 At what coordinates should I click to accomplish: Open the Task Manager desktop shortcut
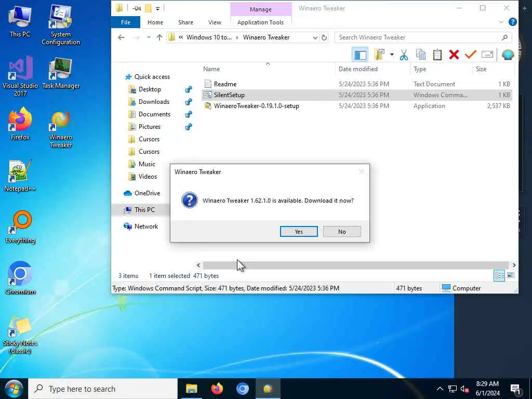point(61,73)
